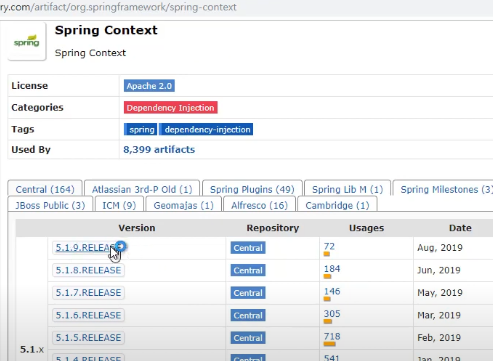Click the Date column header
Screen dimensions: 493x361
[x=460, y=228]
